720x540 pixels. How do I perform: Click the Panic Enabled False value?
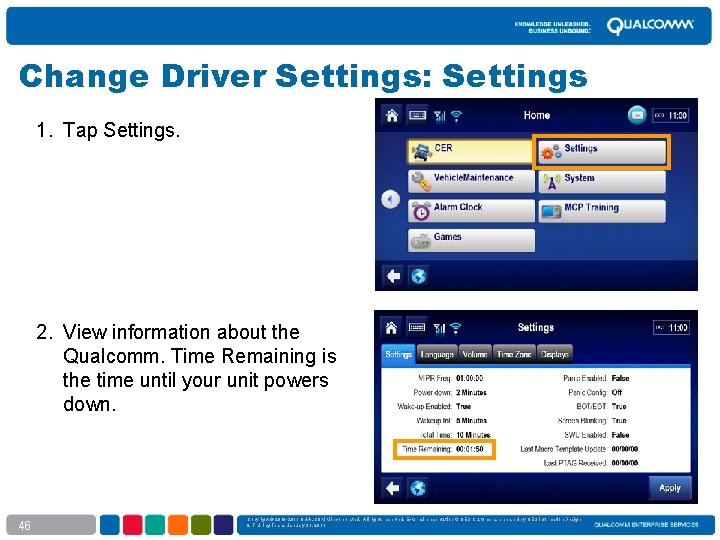(x=620, y=378)
